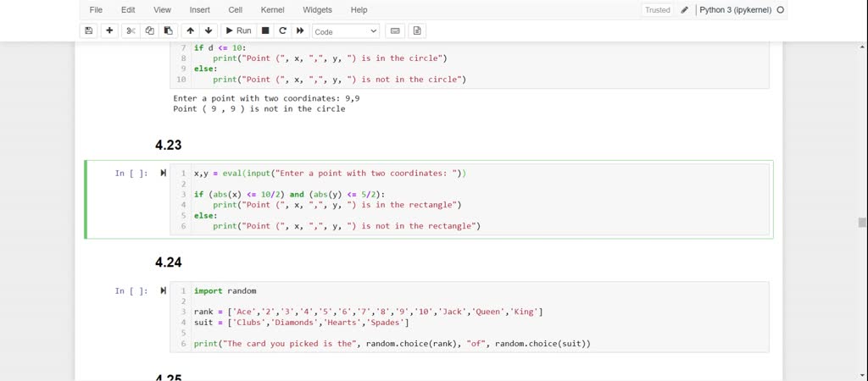
Task: Click the Python 3 (ipykernel) kernel name
Action: (735, 10)
